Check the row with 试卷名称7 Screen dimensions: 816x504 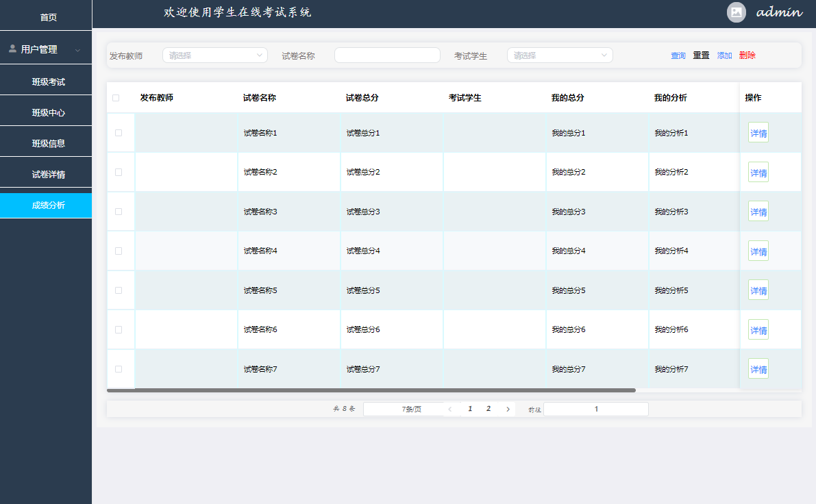click(x=119, y=369)
